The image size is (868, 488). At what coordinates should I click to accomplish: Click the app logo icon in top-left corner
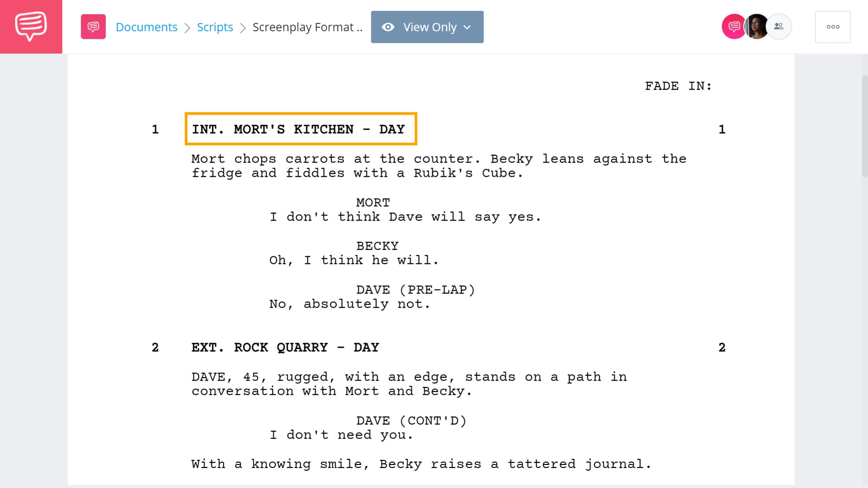click(x=32, y=27)
